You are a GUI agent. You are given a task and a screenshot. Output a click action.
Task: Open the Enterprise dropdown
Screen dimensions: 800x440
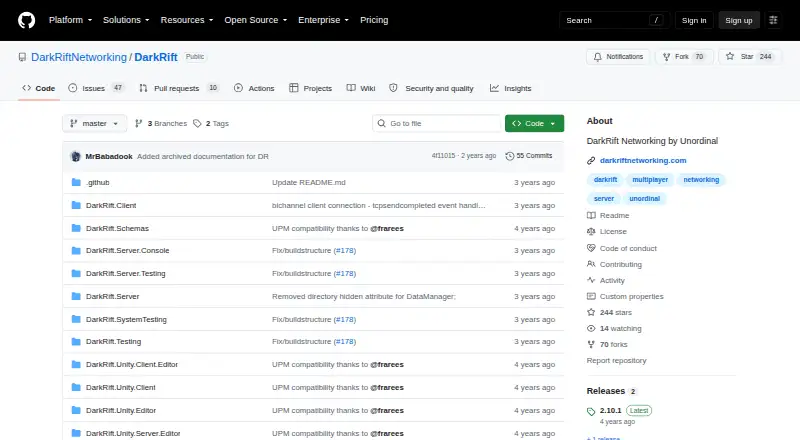(323, 20)
